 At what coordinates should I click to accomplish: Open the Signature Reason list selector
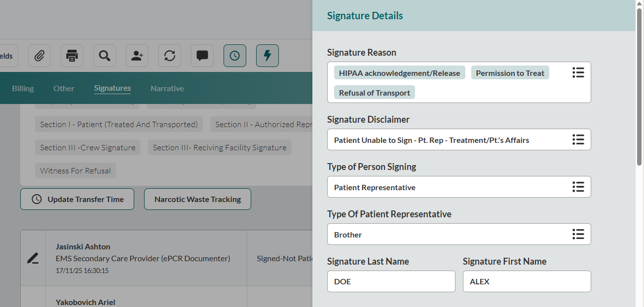click(578, 73)
